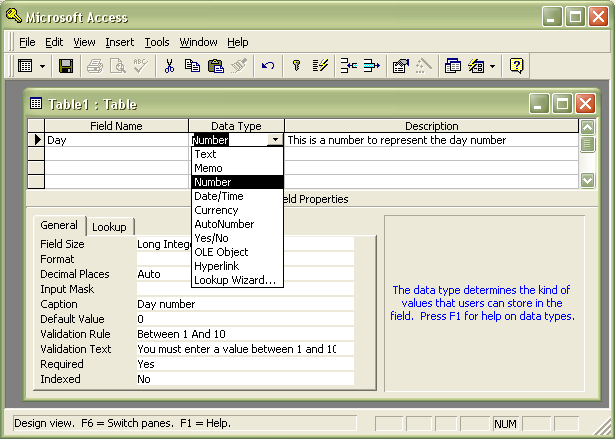Click the Required property value Yes
Viewport: 615px width, 439px height.
click(x=245, y=364)
